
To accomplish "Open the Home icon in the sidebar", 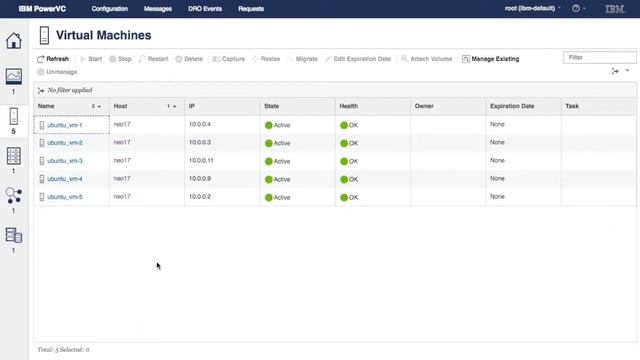I will click(x=13, y=41).
